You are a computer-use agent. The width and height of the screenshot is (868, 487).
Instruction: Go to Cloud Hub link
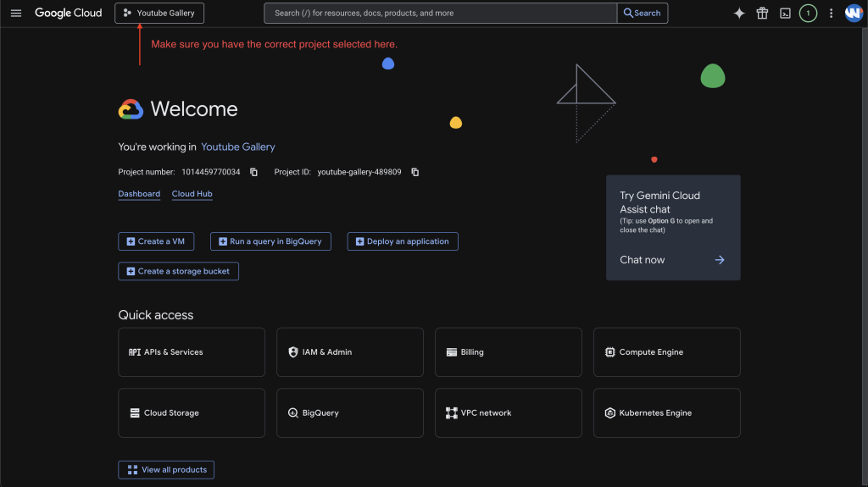(x=192, y=194)
